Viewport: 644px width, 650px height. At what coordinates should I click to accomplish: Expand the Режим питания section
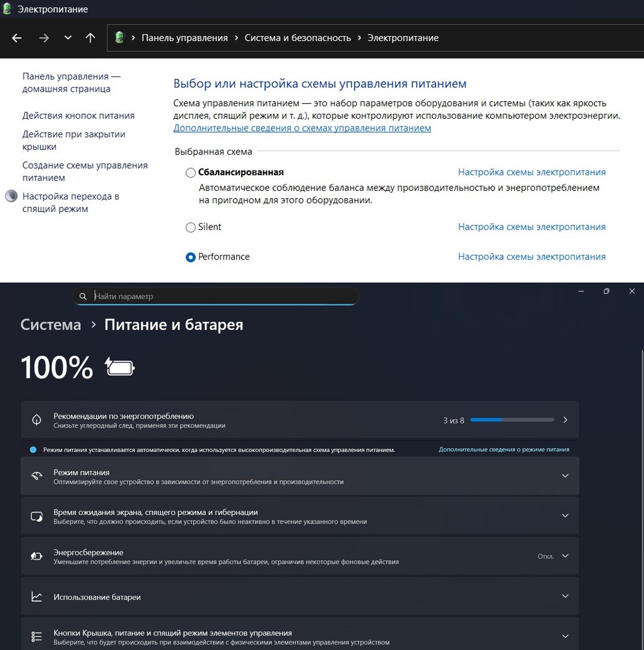coord(565,476)
